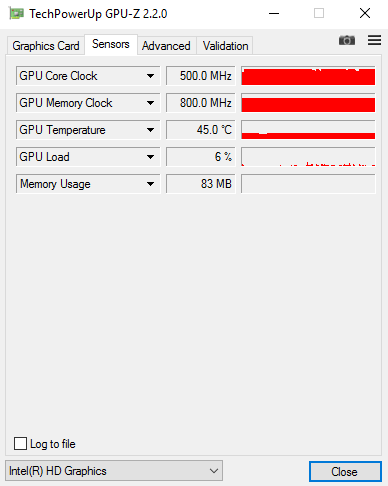This screenshot has width=388, height=486.
Task: Open the hamburger menu icon
Action: pos(374,40)
